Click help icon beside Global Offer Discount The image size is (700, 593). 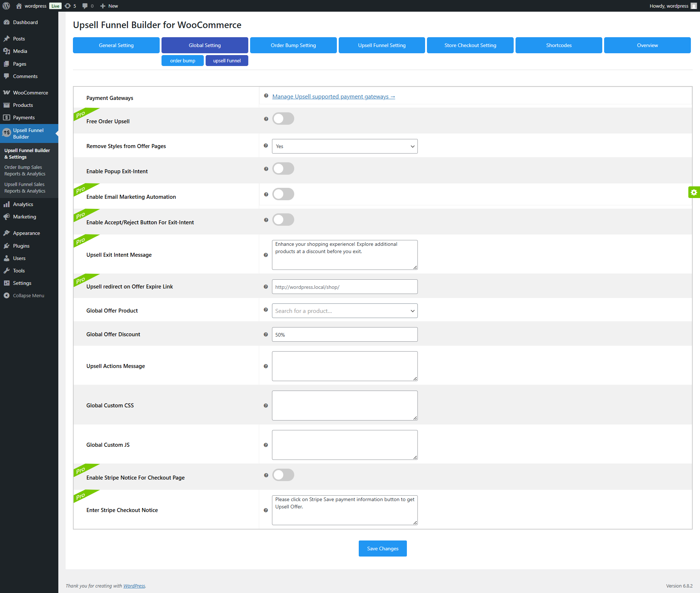tap(266, 334)
